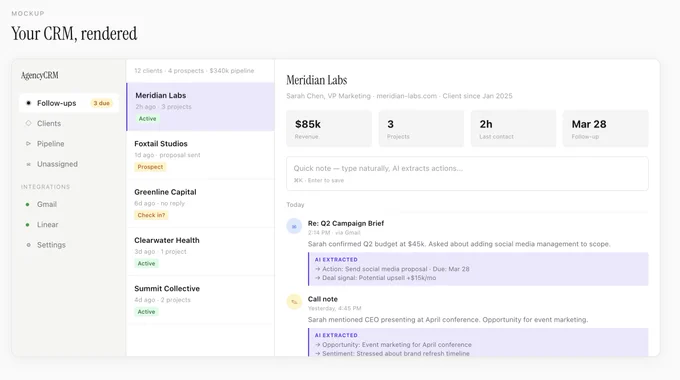
Task: Open Linear integration
Action: 69,225
